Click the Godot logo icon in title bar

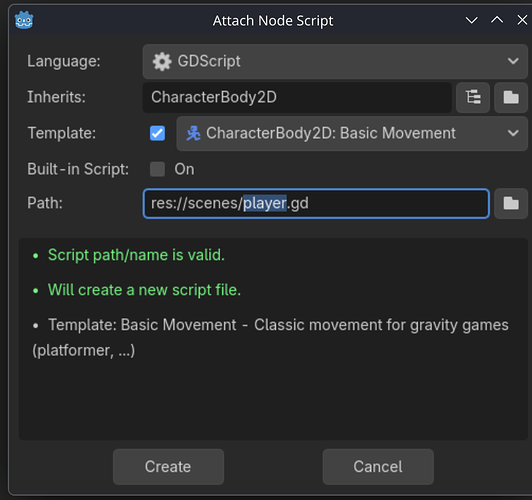coord(24,20)
